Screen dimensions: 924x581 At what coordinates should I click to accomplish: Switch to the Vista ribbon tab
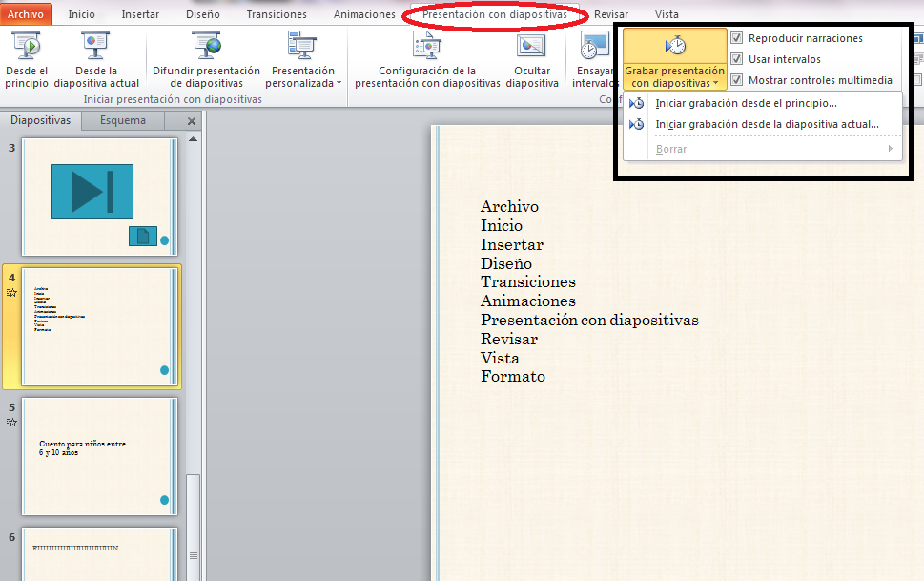click(x=667, y=14)
